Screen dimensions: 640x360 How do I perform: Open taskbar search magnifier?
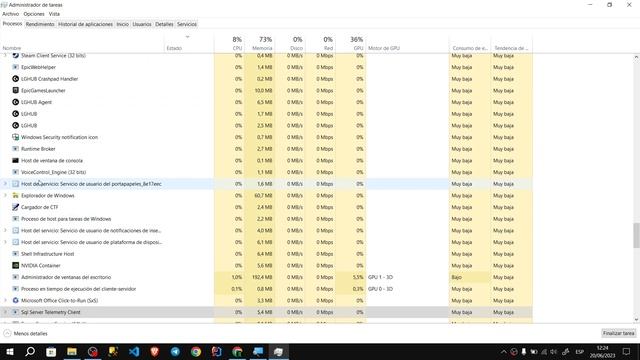(30, 351)
